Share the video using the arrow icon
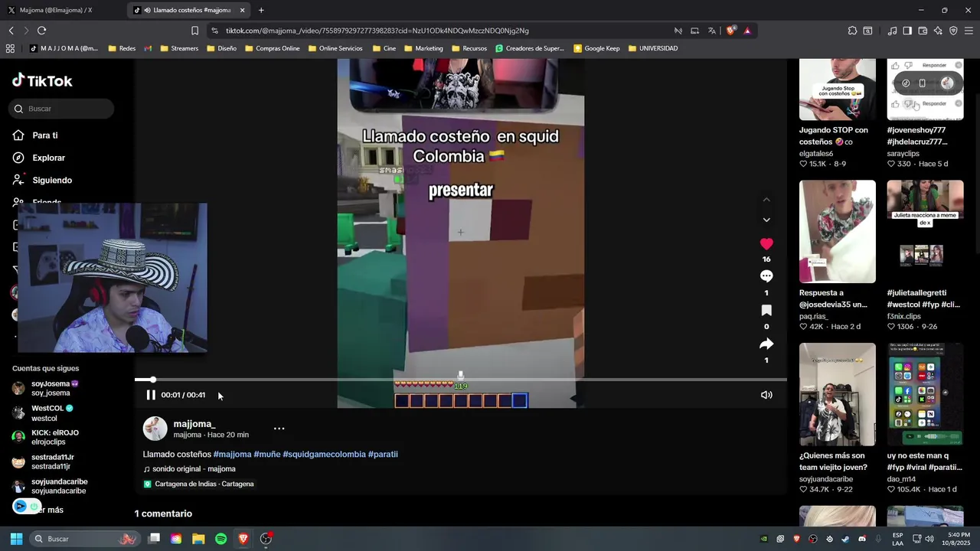This screenshot has width=980, height=551. point(766,344)
